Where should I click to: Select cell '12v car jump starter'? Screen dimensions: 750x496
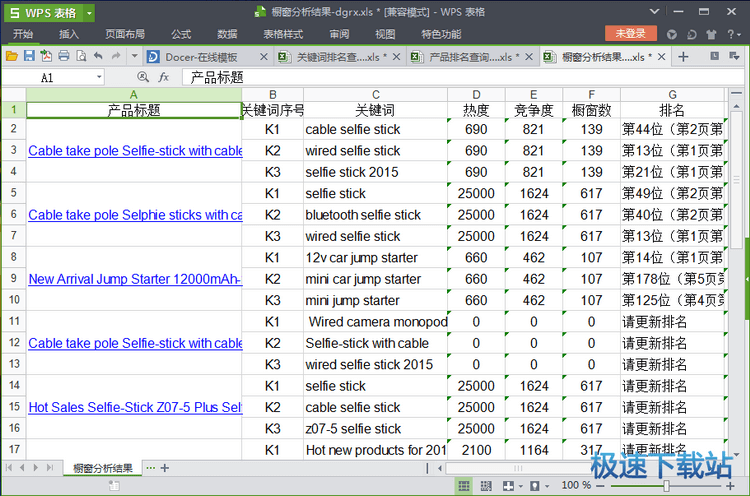[x=375, y=257]
